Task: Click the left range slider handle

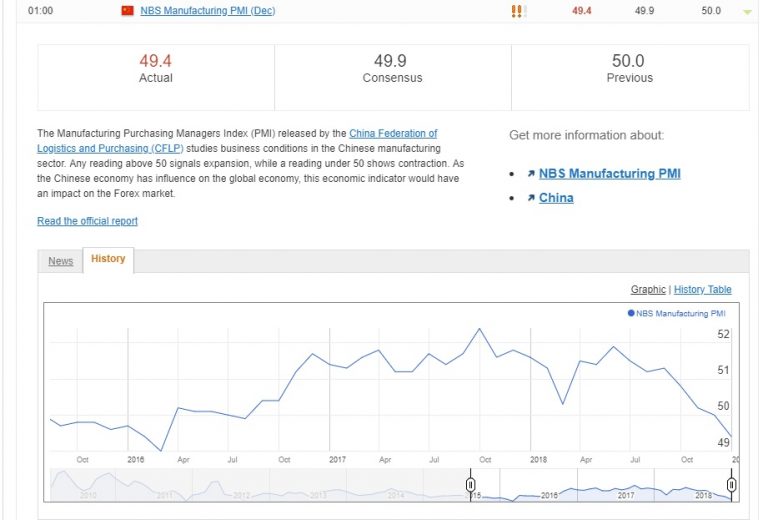Action: (x=470, y=485)
